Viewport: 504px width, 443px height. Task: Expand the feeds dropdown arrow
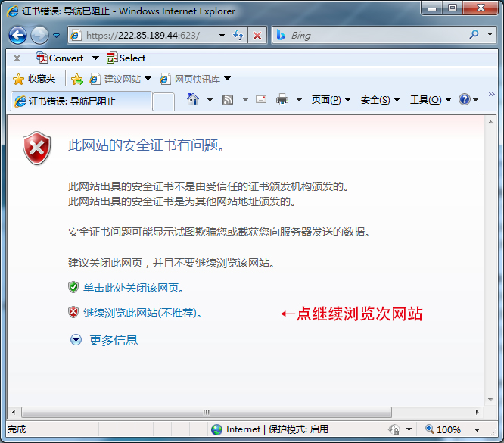(245, 100)
